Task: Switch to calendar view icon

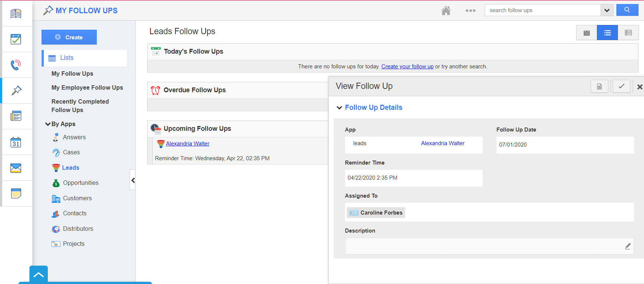Action: click(x=587, y=33)
